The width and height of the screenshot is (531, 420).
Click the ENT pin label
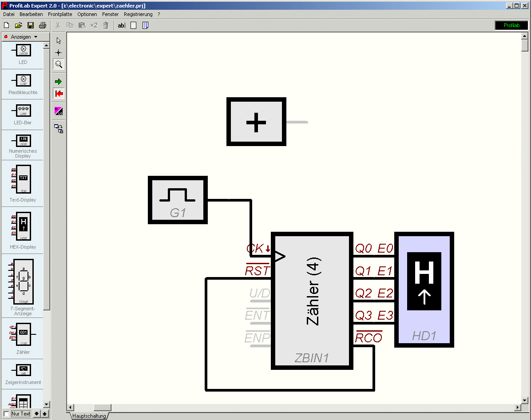pos(258,315)
